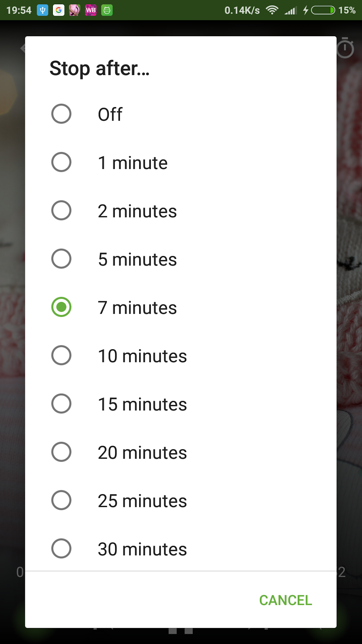The image size is (362, 644).
Task: Set timer to 30 minutes
Action: coord(61,549)
